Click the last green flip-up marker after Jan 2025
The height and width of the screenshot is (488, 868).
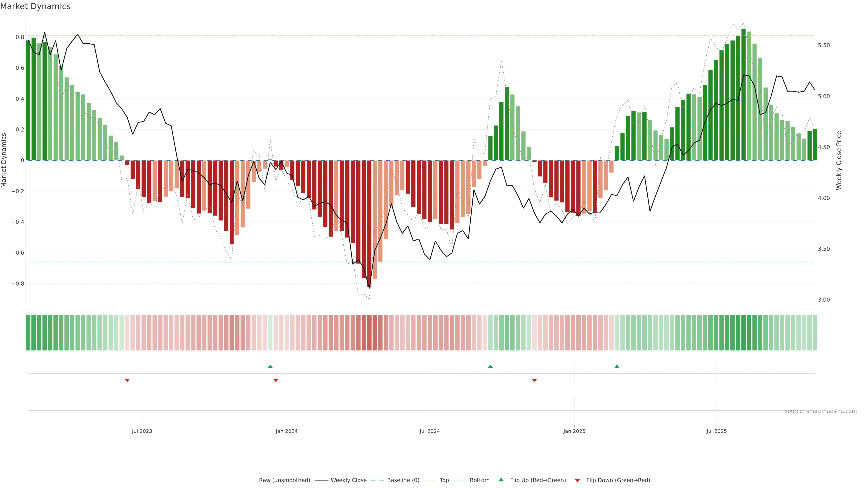click(617, 366)
